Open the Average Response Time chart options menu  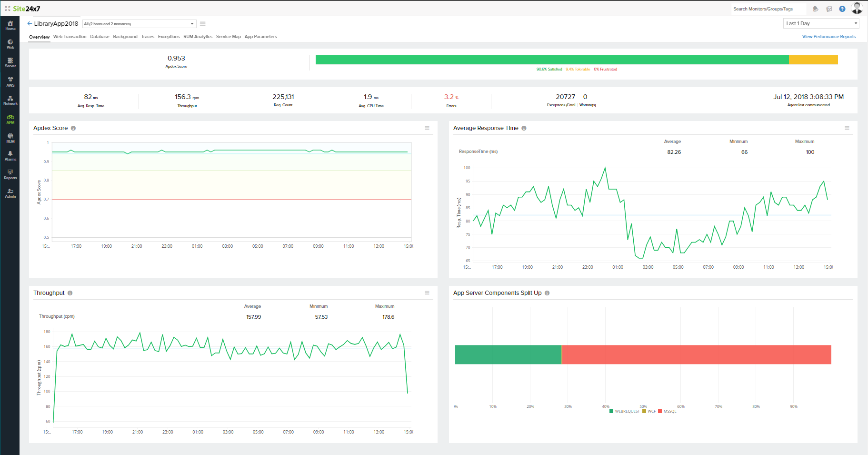847,128
